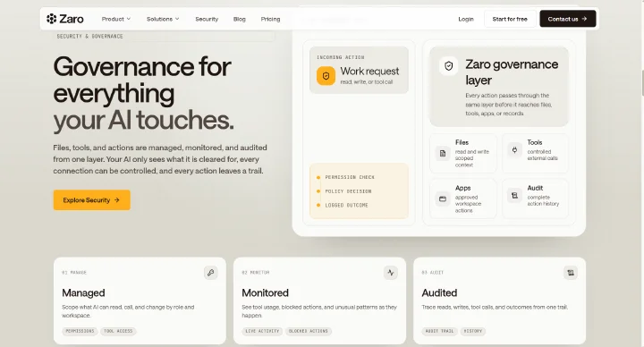Click the scroll icon on Audited card
The width and height of the screenshot is (644, 347).
(571, 272)
